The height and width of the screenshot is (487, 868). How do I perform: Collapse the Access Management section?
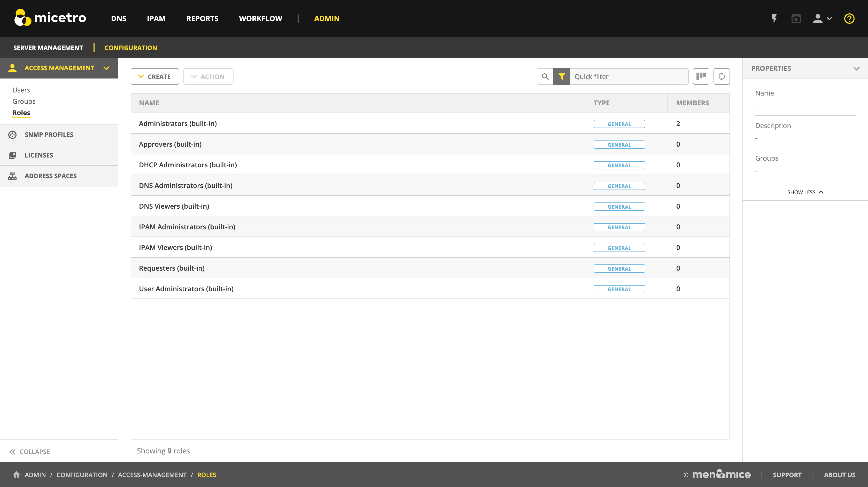(x=106, y=68)
